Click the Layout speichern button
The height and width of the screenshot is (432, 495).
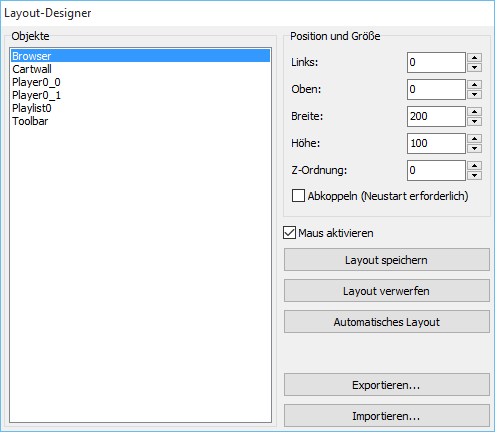tap(387, 260)
